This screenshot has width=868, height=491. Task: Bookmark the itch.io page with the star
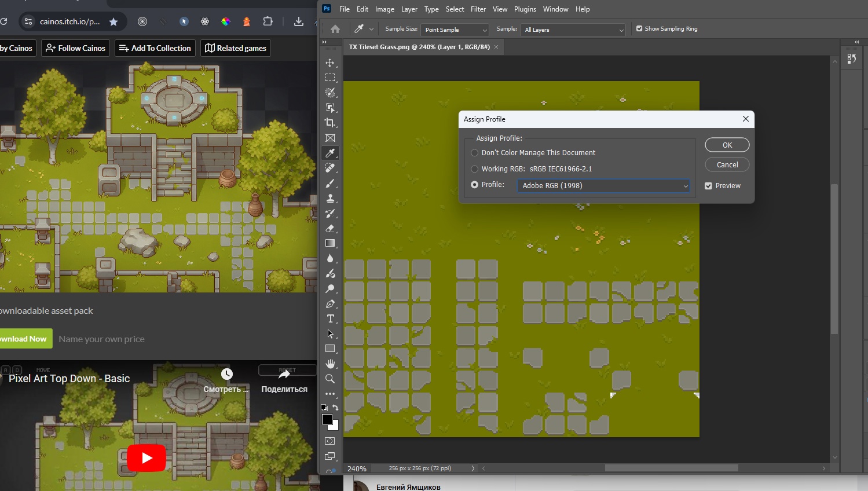pyautogui.click(x=113, y=21)
